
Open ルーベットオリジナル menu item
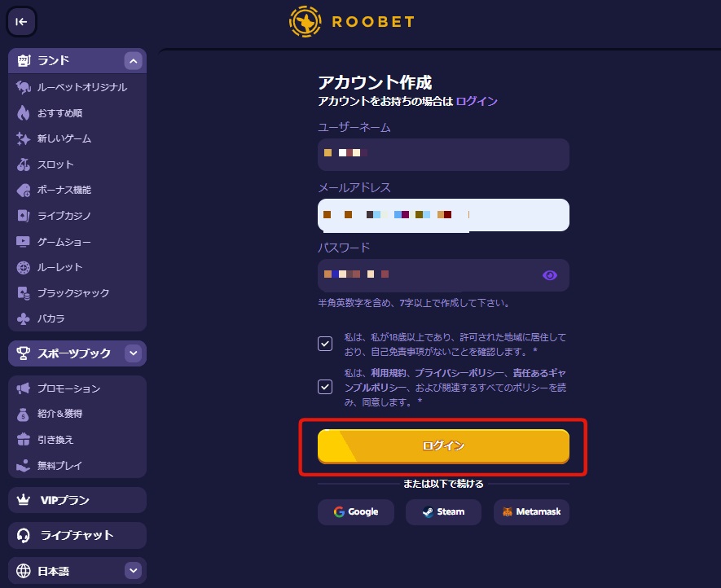coord(77,87)
